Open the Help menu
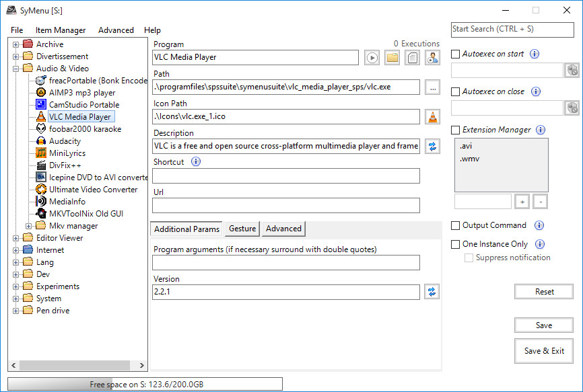 152,30
